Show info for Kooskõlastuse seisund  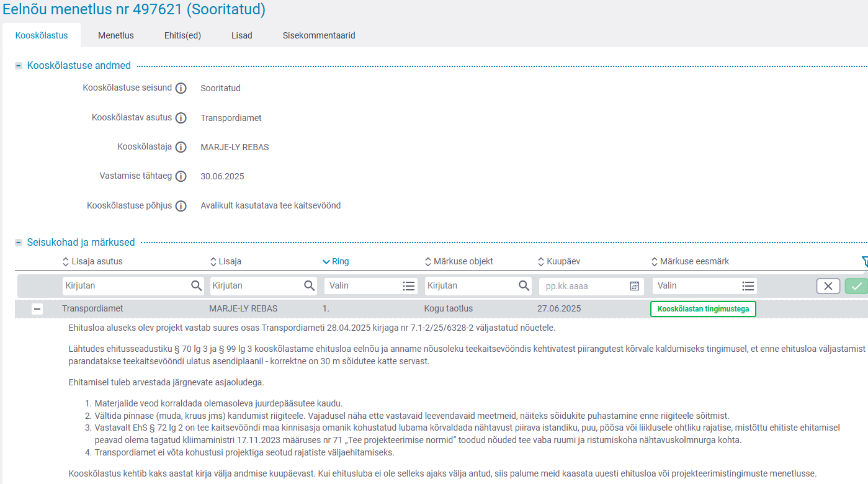point(181,88)
